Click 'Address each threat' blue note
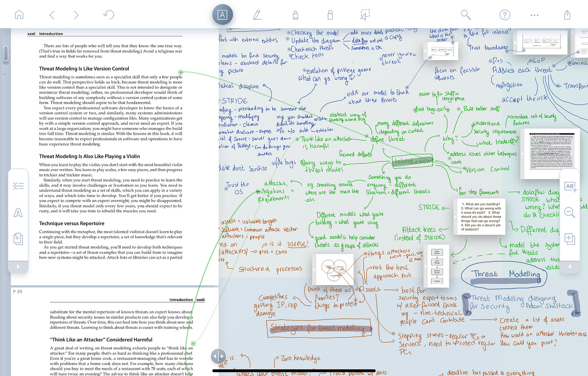Screen dimensions: 588x376 tap(522, 70)
